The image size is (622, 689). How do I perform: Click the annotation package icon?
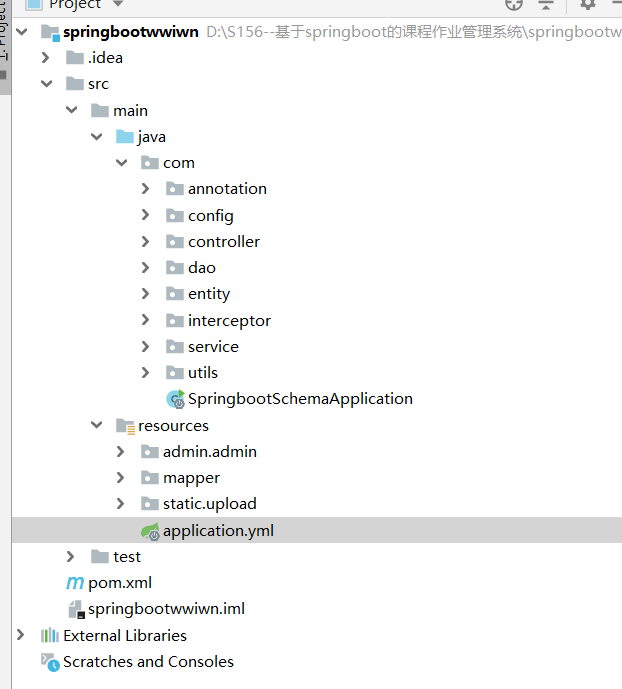tap(175, 189)
